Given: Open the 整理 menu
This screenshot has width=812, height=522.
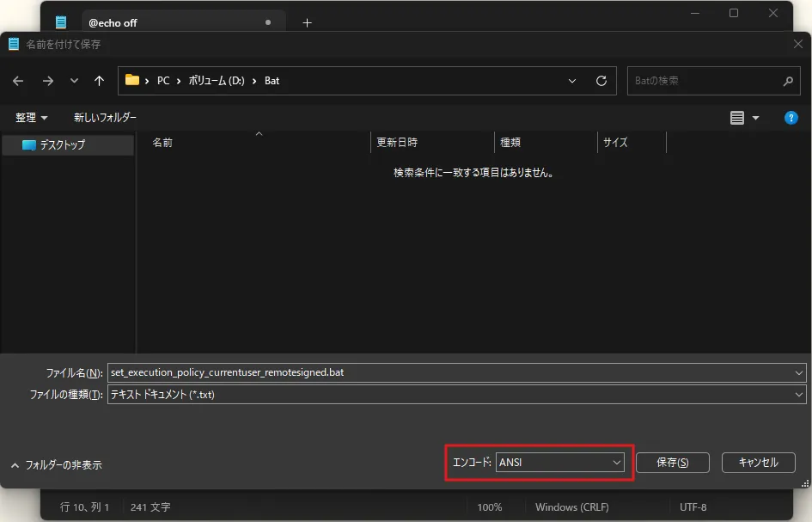Looking at the screenshot, I should coord(31,118).
